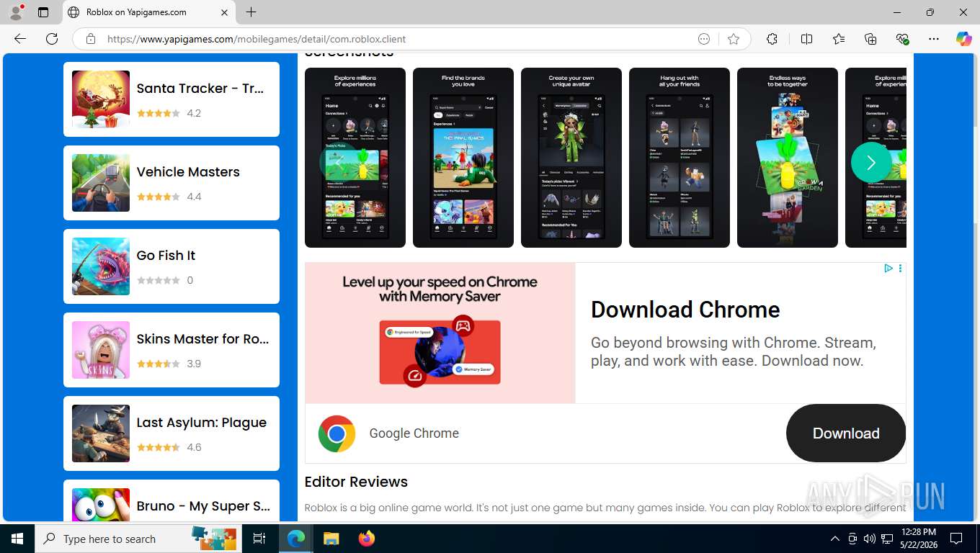The image size is (980, 553).
Task: View 'Find the brands you love' screenshot
Action: (463, 158)
